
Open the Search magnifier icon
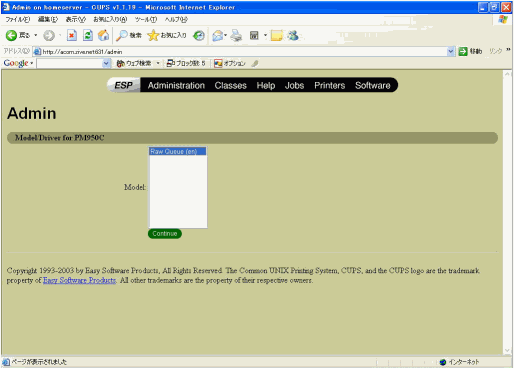pos(122,35)
